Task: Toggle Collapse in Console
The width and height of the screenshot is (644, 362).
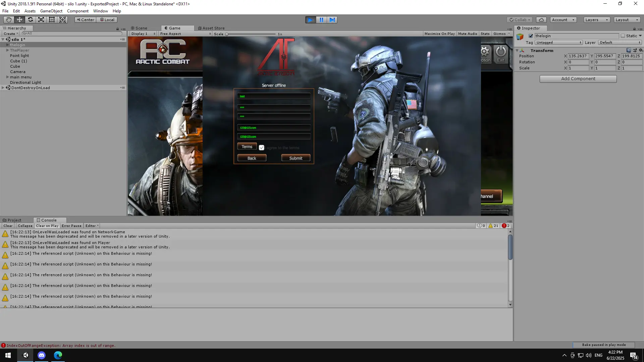Action: tap(25, 226)
